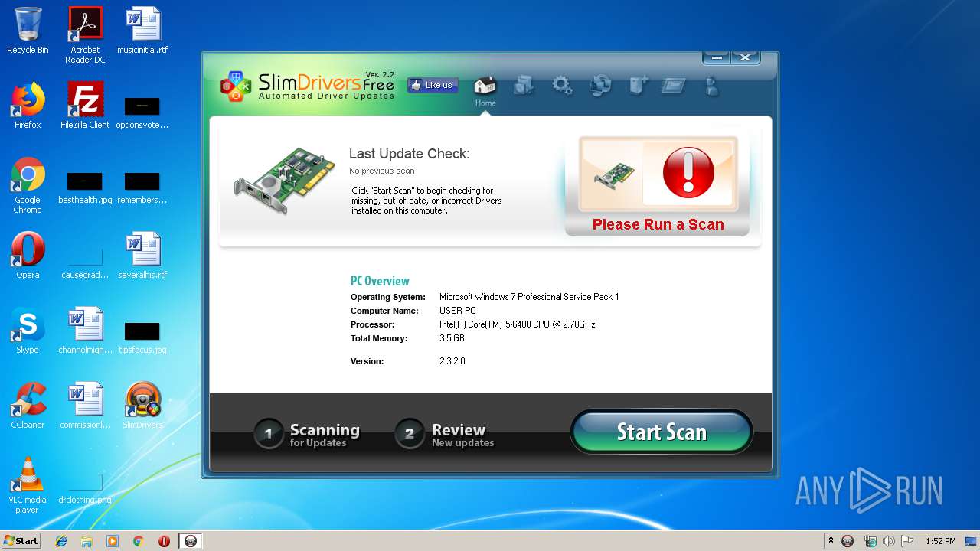Select the severalhis.rtf desktop file
The image size is (980, 551).
pos(142,256)
